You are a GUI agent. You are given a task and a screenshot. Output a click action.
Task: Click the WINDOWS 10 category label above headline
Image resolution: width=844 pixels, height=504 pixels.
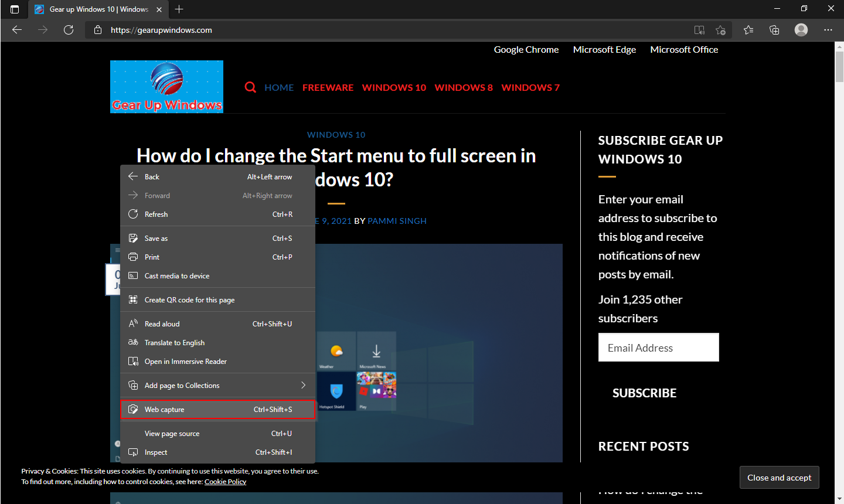(336, 135)
